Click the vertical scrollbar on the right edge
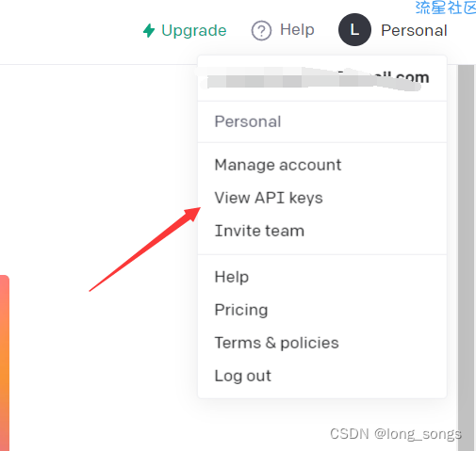476x451 pixels. [466, 257]
